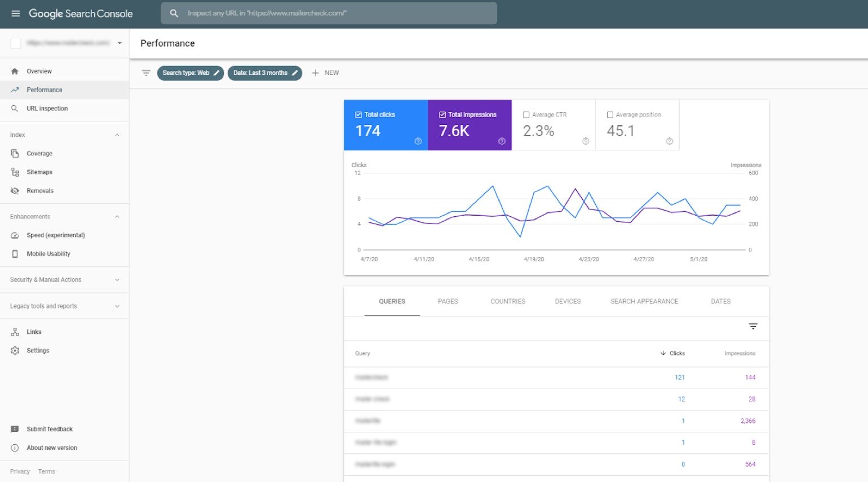This screenshot has height=482, width=868.
Task: Click the filter icon beside Search type
Action: point(146,73)
